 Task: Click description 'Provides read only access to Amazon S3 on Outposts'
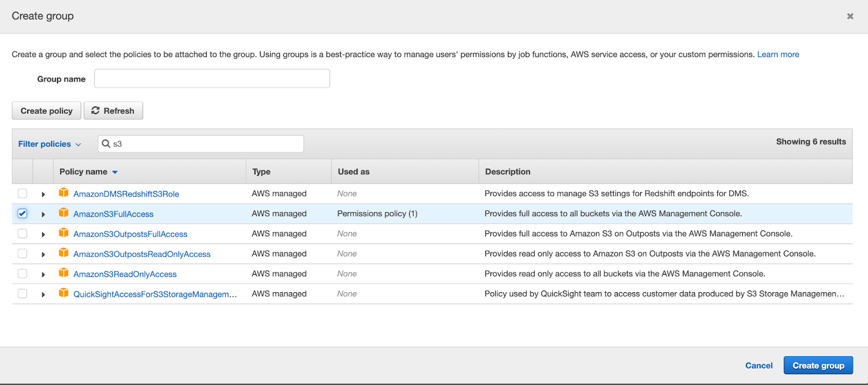coord(650,254)
